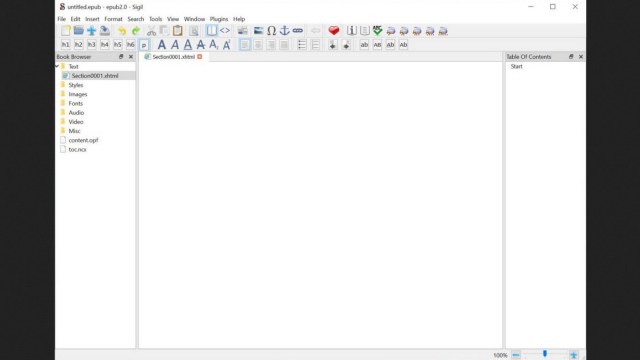Justify text alignment
Image resolution: width=640 pixels, height=360 pixels.
tap(284, 45)
